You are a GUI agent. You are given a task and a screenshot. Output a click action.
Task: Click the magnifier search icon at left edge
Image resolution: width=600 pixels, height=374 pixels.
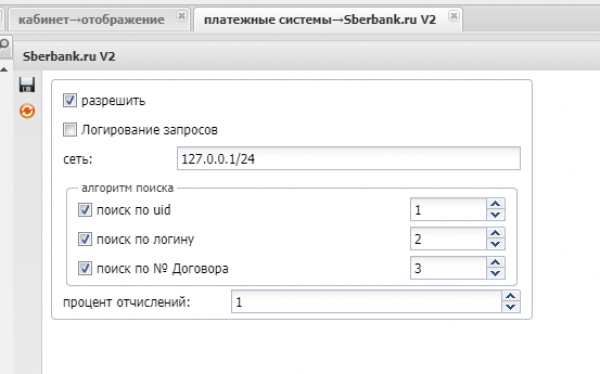pos(4,44)
